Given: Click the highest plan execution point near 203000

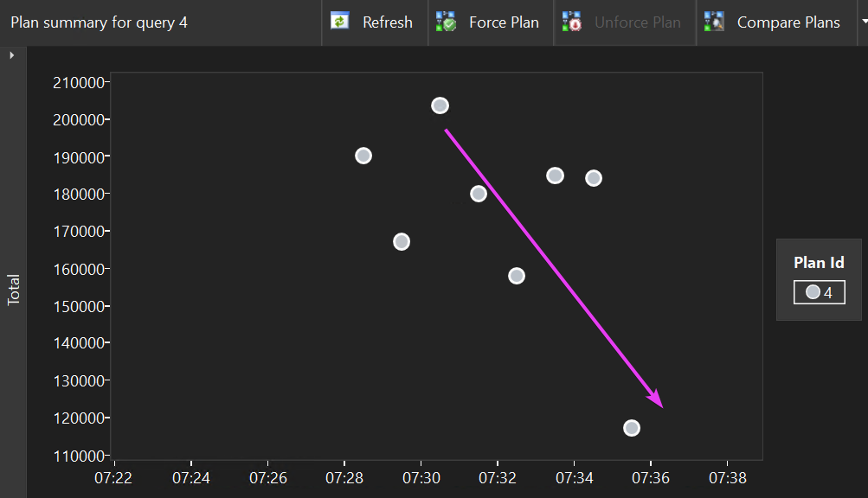Looking at the screenshot, I should pos(440,105).
